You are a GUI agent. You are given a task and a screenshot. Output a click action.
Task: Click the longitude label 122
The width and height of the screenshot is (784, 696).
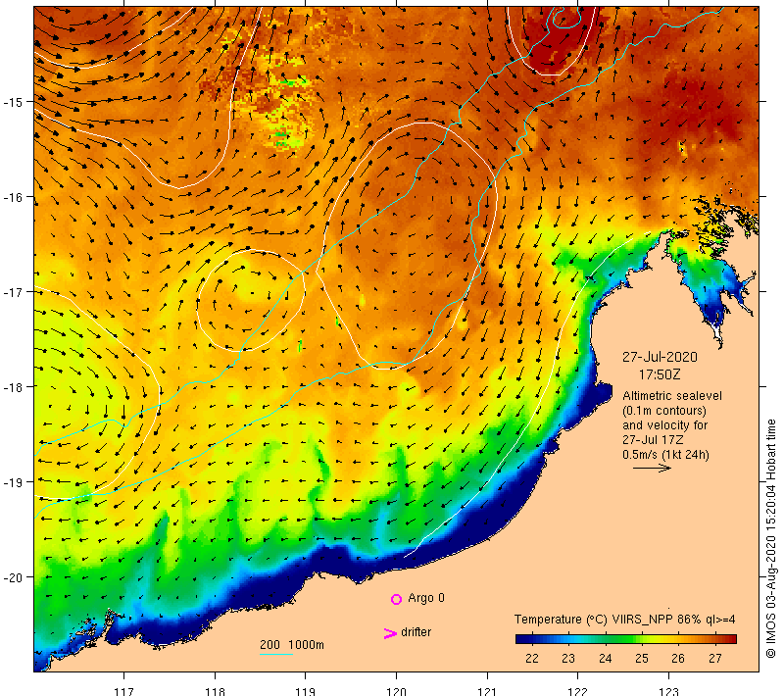pos(578,691)
